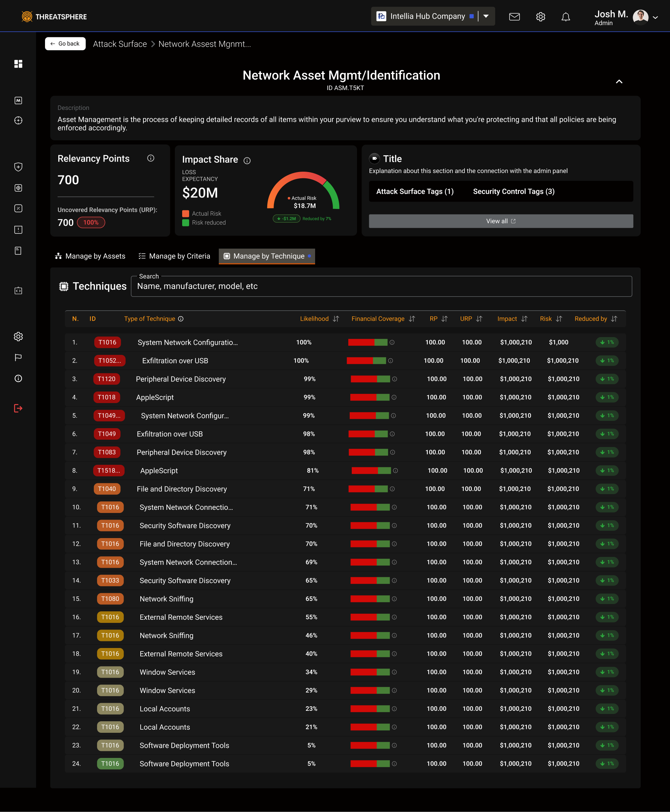Open notifications bell icon

565,17
